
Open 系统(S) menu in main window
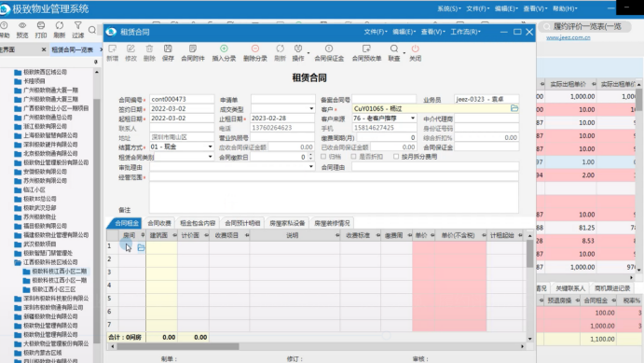click(449, 8)
